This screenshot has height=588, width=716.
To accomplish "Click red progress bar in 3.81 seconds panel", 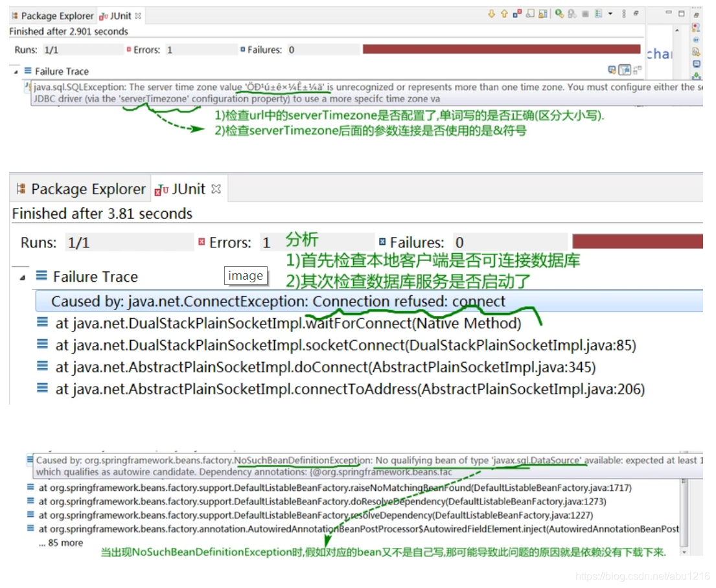I will coord(638,241).
